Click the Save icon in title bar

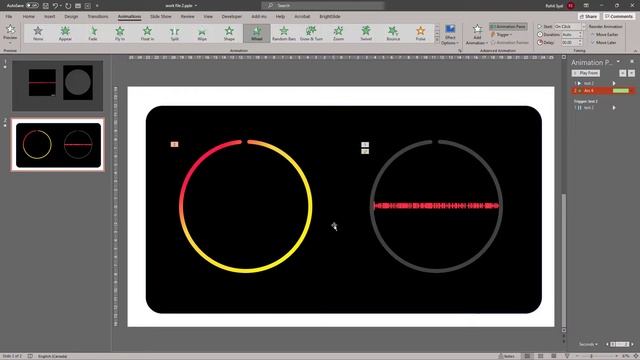tap(45, 6)
